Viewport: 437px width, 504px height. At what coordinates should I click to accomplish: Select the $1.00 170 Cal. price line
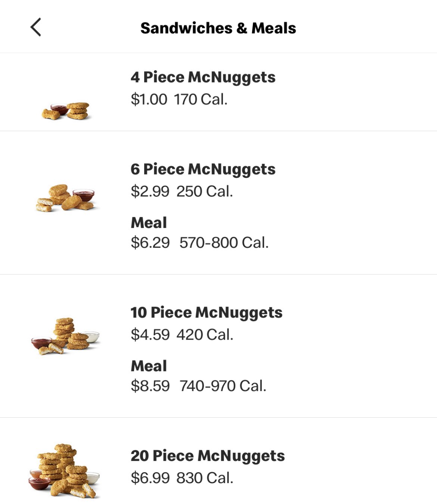(179, 99)
